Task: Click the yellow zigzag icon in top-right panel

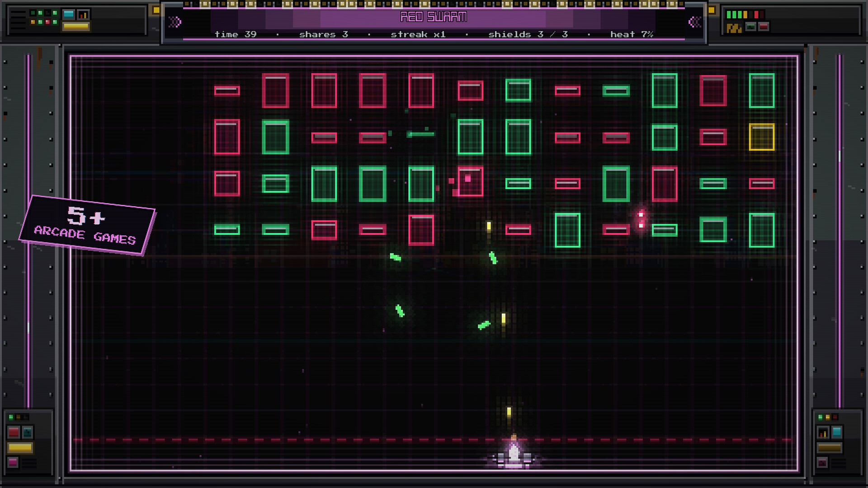Action: pyautogui.click(x=734, y=28)
